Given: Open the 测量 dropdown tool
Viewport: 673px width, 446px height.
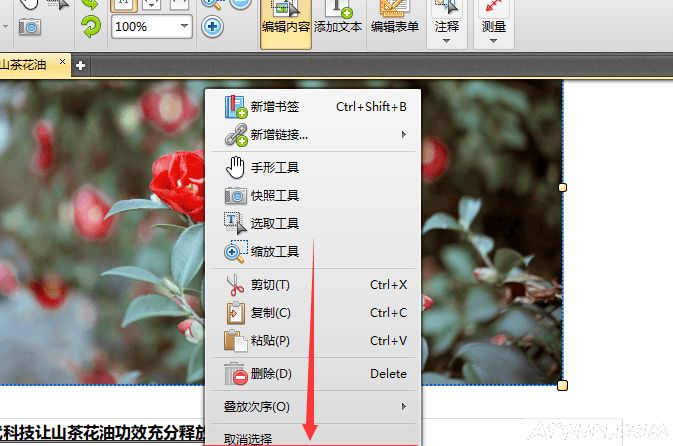Looking at the screenshot, I should click(x=494, y=24).
